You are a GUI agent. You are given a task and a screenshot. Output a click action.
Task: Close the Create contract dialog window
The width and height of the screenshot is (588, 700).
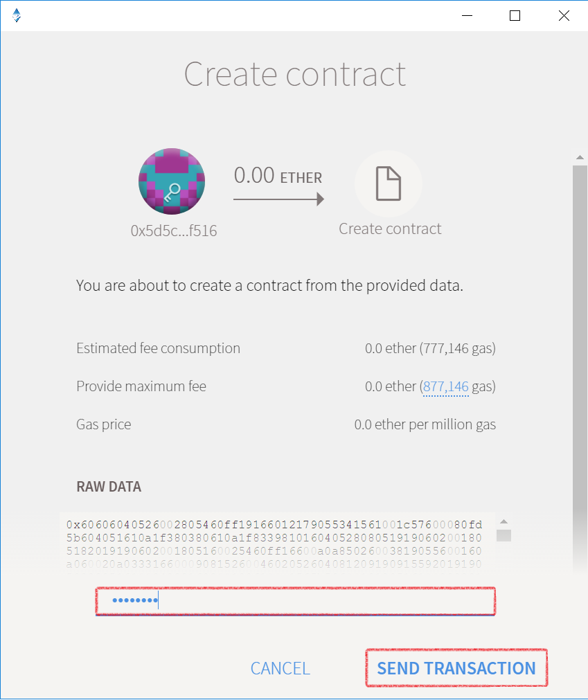564,16
